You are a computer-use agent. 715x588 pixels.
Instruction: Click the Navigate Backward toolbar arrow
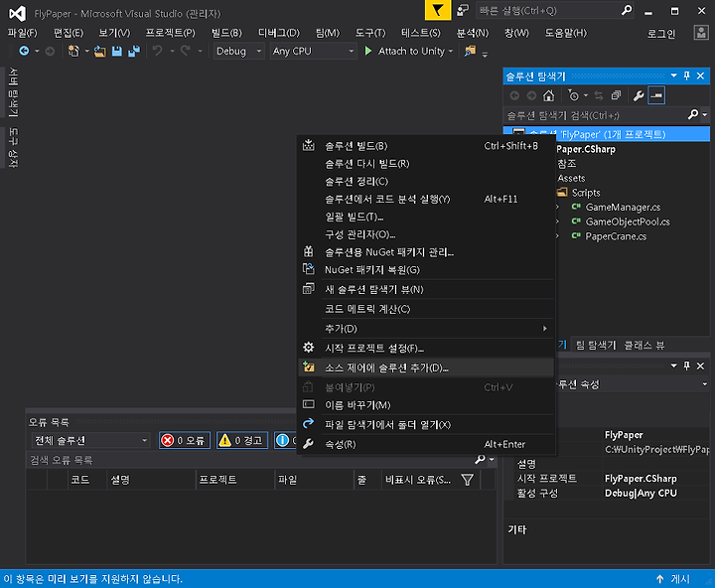pos(24,51)
